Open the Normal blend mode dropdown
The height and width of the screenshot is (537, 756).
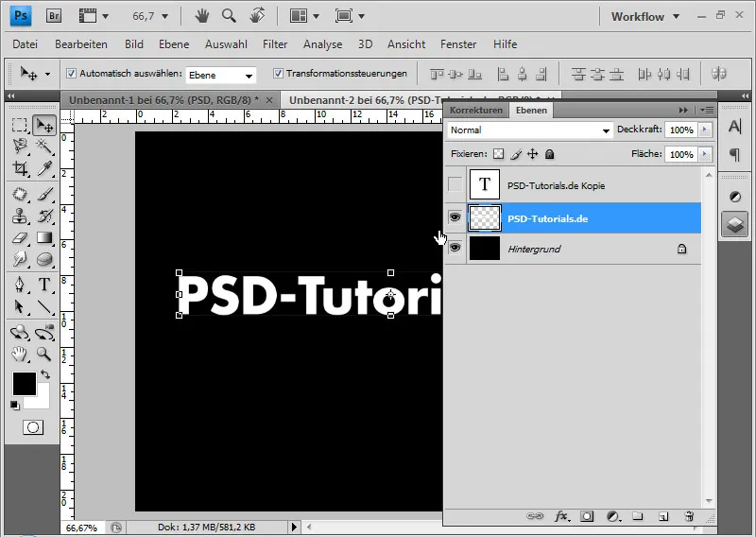pos(530,130)
